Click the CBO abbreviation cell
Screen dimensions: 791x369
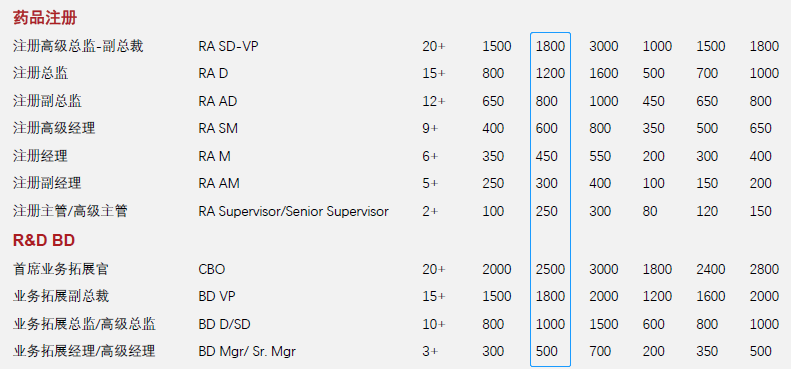[212, 270]
